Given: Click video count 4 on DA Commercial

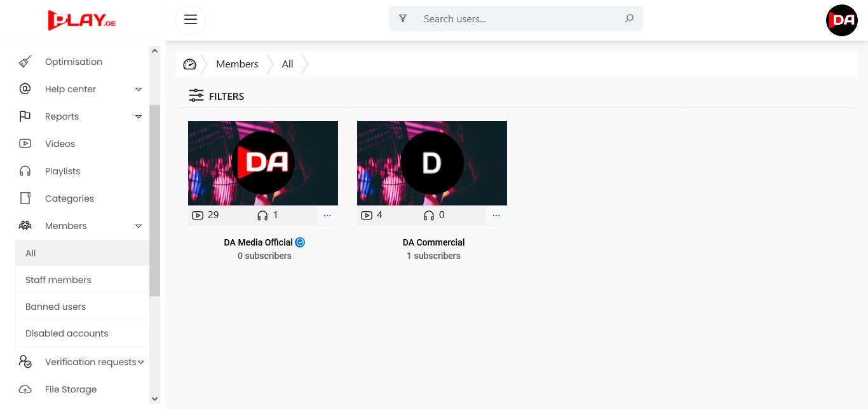Looking at the screenshot, I should [379, 215].
